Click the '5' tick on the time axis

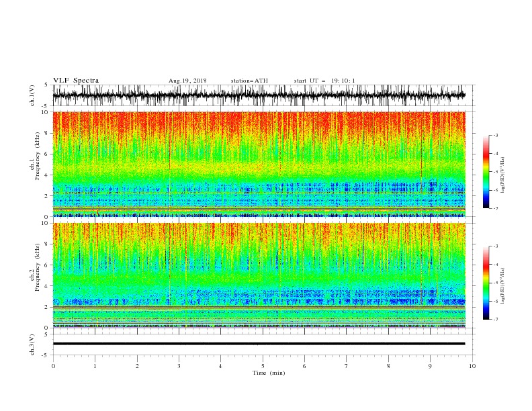[x=263, y=366]
